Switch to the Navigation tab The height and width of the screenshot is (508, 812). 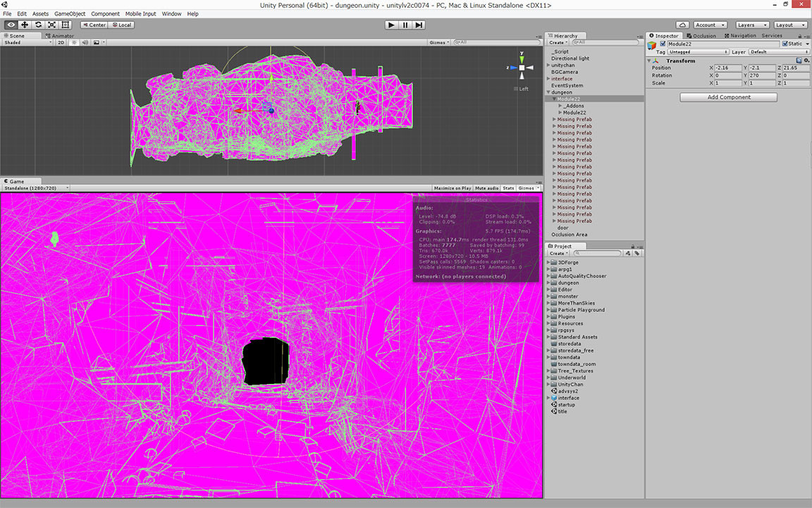[x=740, y=36]
